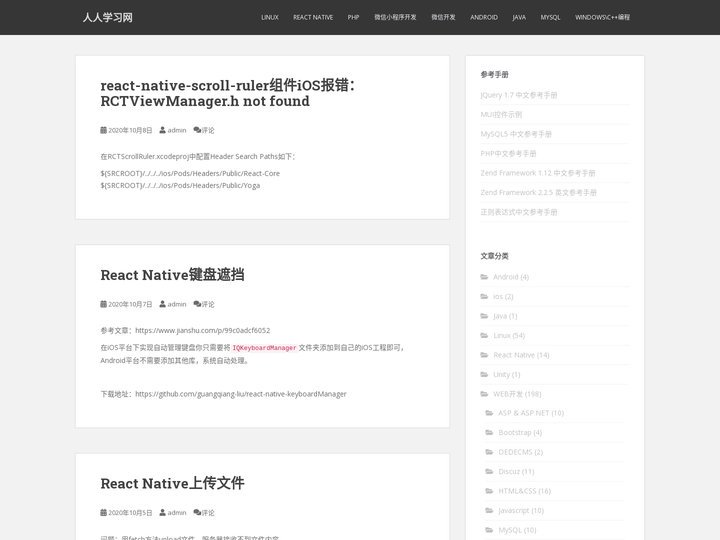Open the github react-native-keyboardManager URL

click(241, 394)
